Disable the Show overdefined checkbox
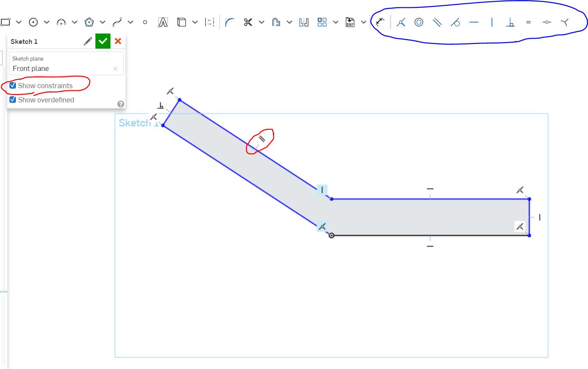Viewport: 588px width, 369px height. tap(12, 100)
